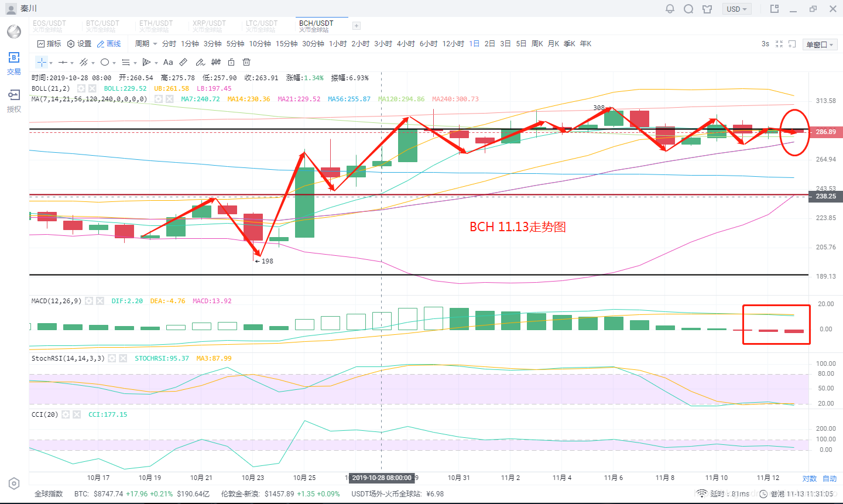Choose the Aa text annotation tool
Screen dimensions: 843x504
[x=168, y=62]
